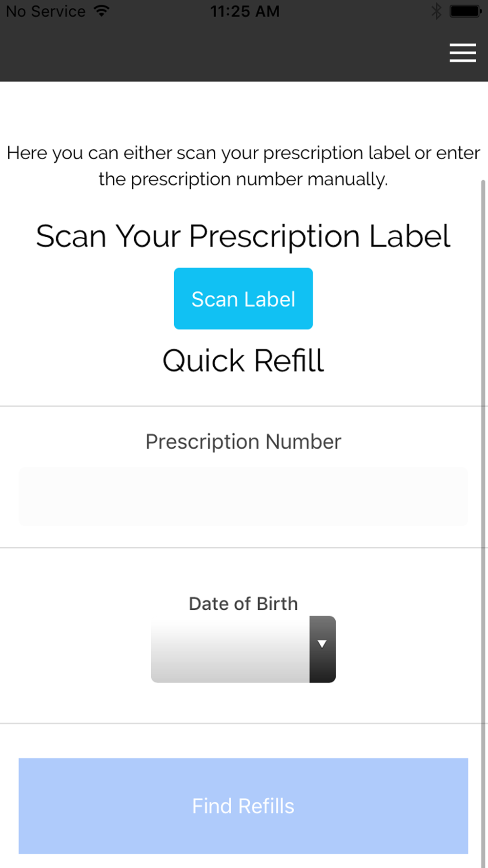488x868 pixels.
Task: Click the Wi-Fi status icon
Action: click(102, 11)
